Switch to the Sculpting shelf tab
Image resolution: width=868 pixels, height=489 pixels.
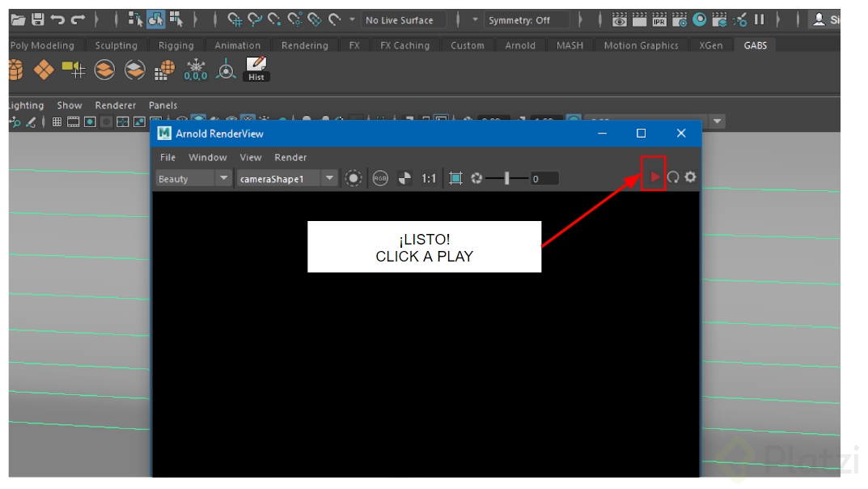click(x=116, y=45)
